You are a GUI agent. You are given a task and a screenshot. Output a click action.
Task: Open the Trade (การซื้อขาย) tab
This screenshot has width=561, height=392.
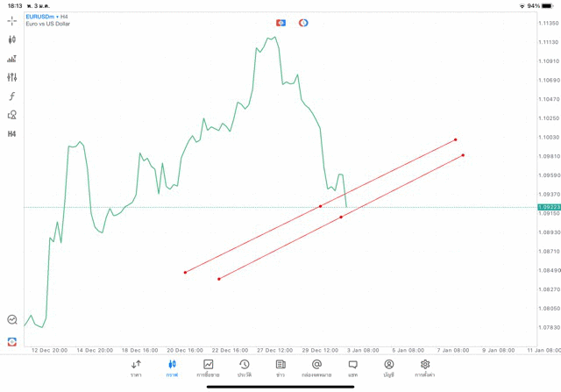[x=209, y=367]
